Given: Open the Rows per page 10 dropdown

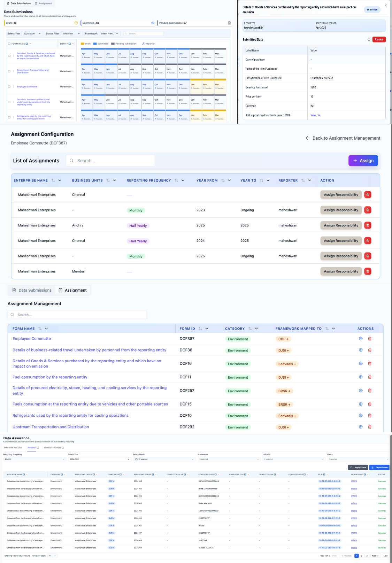Looking at the screenshot, I should pyautogui.click(x=52, y=556).
